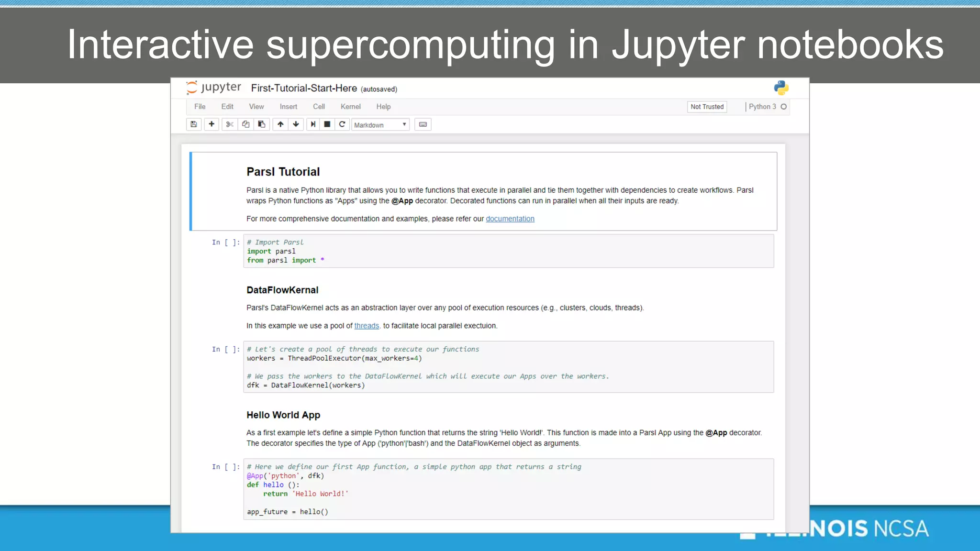Copy selected cells icon
980x551 pixels.
pyautogui.click(x=246, y=124)
